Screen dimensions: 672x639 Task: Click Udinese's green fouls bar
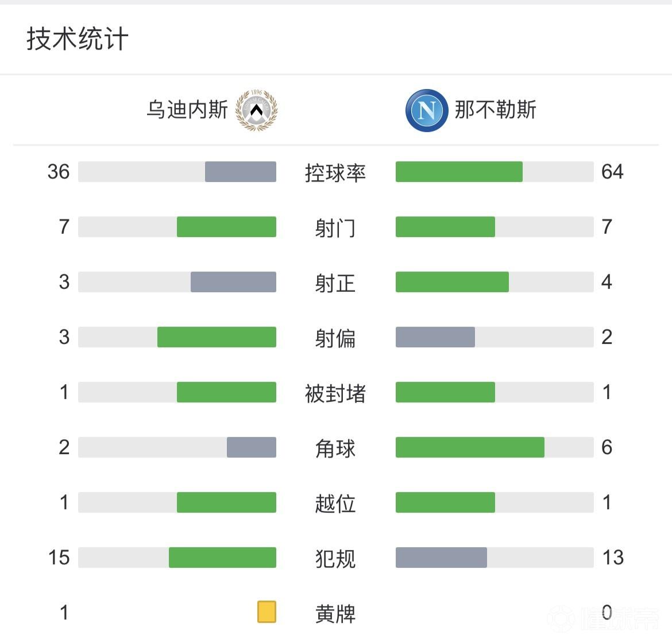pyautogui.click(x=222, y=557)
